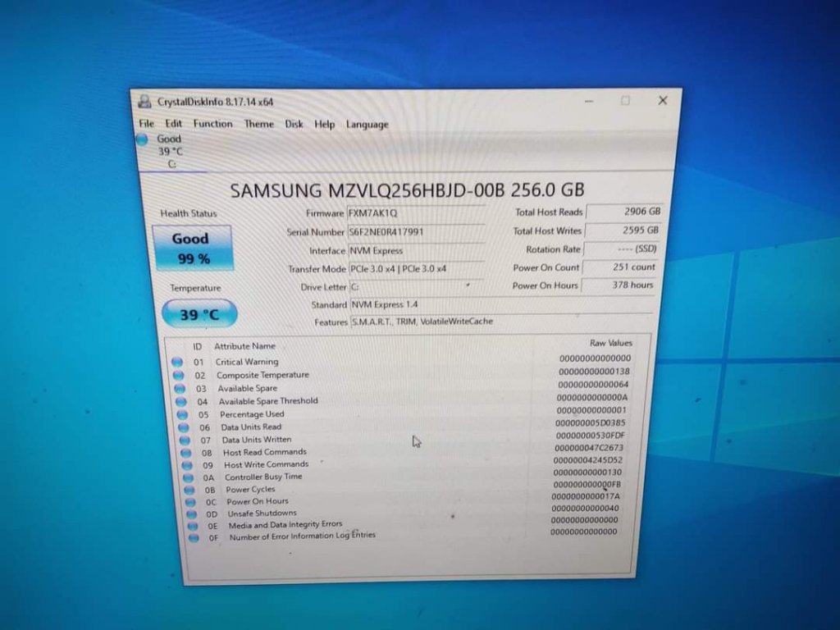Open the Language menu
This screenshot has height=630, width=840.
click(367, 125)
